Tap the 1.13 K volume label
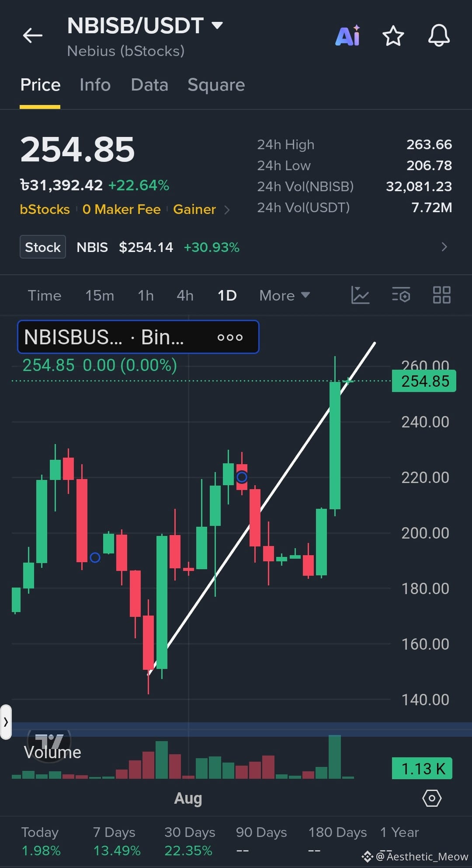Screen dimensions: 472x868 pyautogui.click(x=422, y=769)
